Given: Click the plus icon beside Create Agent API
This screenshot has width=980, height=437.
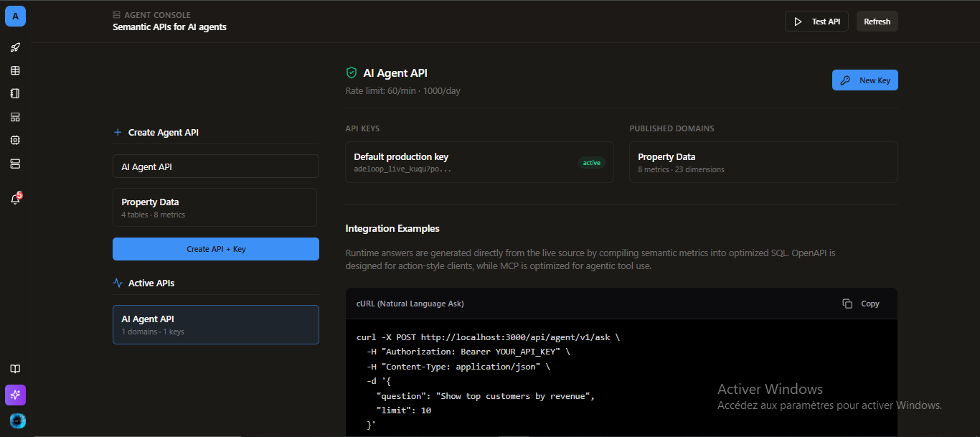Looking at the screenshot, I should click(118, 132).
